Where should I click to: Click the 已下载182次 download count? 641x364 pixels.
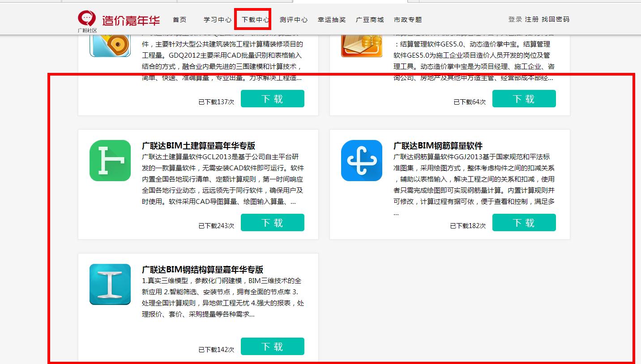(x=468, y=226)
